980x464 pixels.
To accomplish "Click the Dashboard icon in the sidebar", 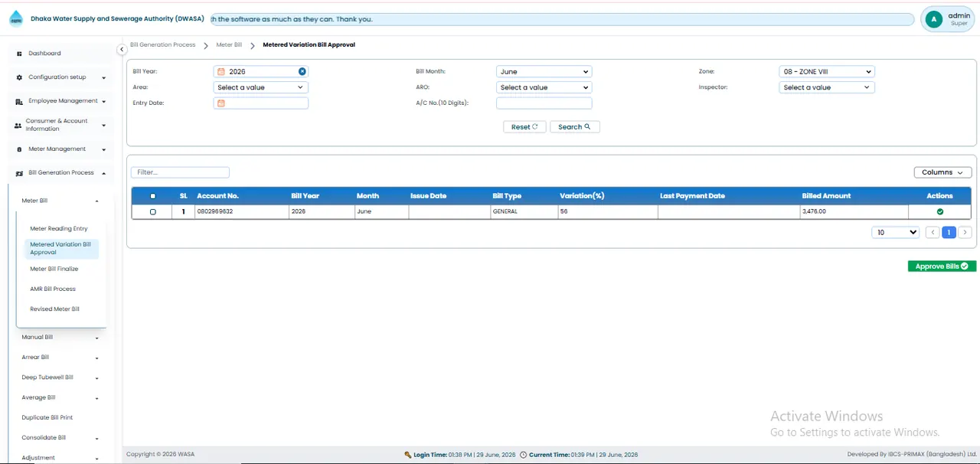I will tap(19, 54).
